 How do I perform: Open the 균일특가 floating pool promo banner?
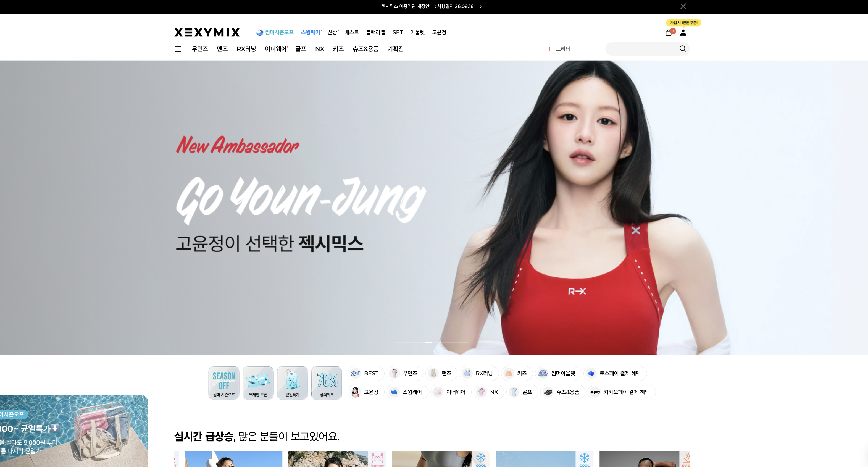[74, 431]
